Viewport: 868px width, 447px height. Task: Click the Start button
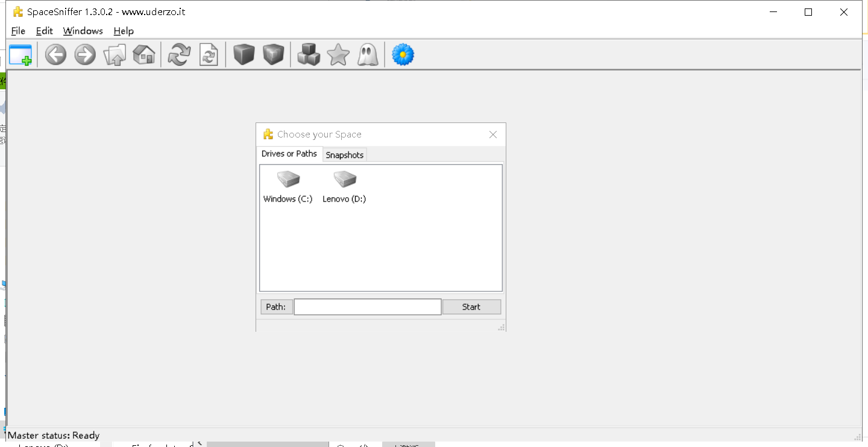(x=471, y=307)
